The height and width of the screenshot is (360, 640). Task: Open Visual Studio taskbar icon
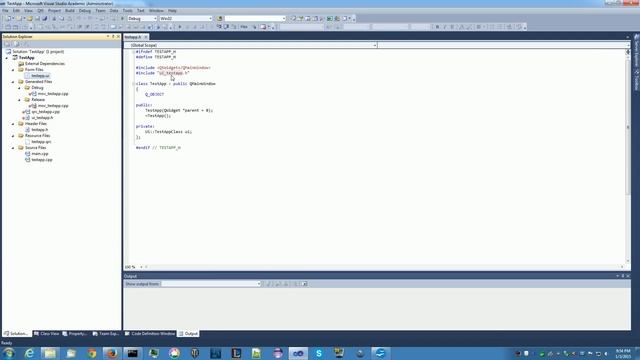tap(298, 353)
